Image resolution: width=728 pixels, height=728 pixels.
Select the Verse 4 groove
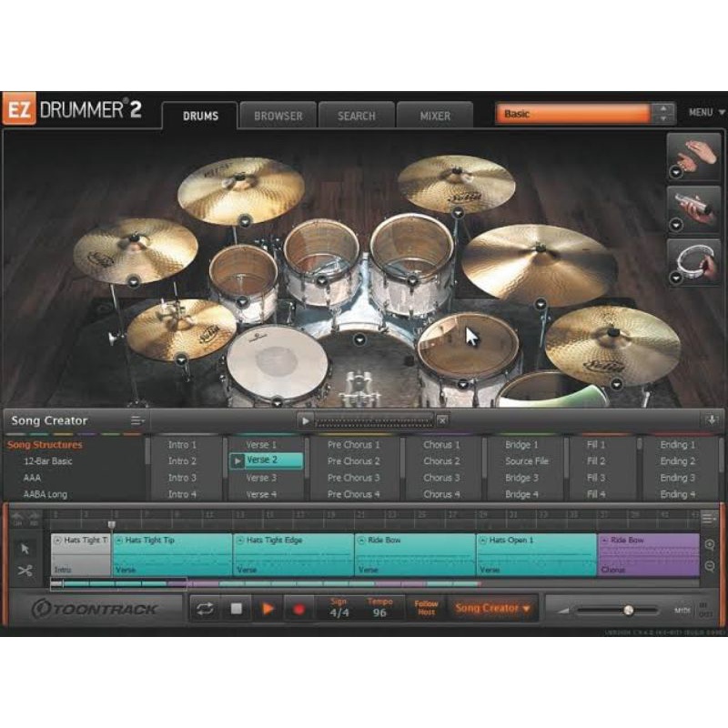coord(261,494)
